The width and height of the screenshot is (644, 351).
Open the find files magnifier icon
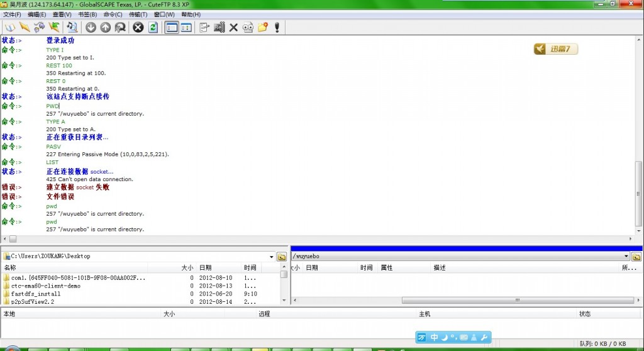tap(72, 28)
